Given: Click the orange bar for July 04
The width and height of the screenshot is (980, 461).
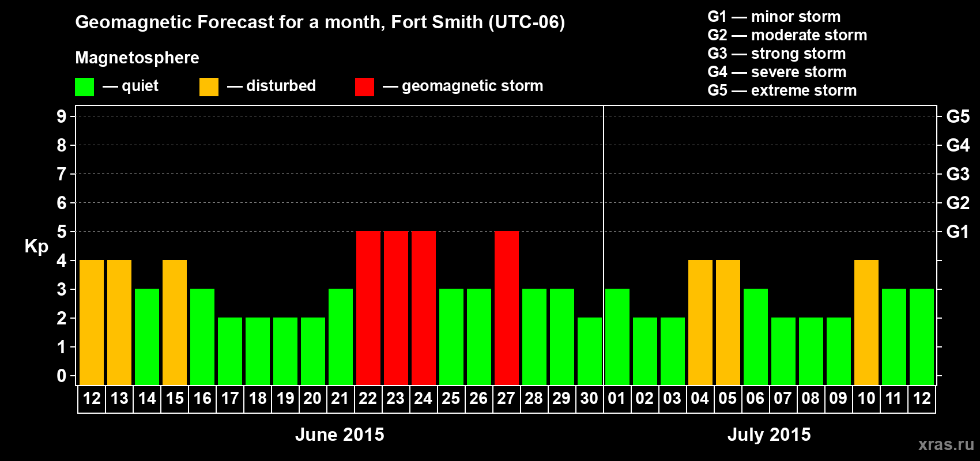Looking at the screenshot, I should pyautogui.click(x=700, y=323).
